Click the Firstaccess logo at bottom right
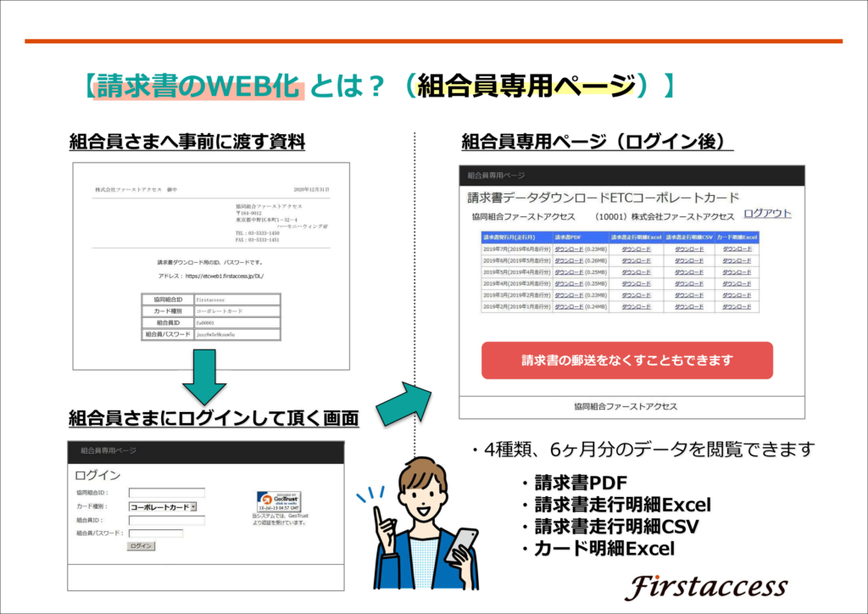 (x=706, y=587)
